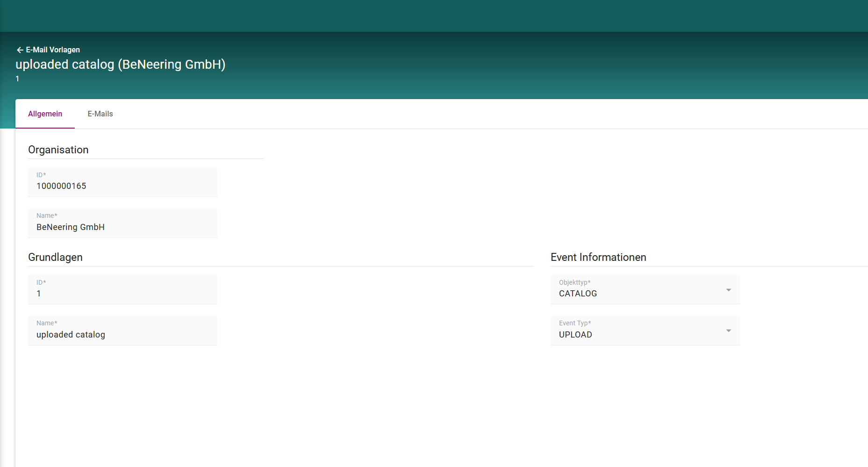Click the Objekttyp dropdown arrow
The height and width of the screenshot is (467, 868).
tap(728, 290)
